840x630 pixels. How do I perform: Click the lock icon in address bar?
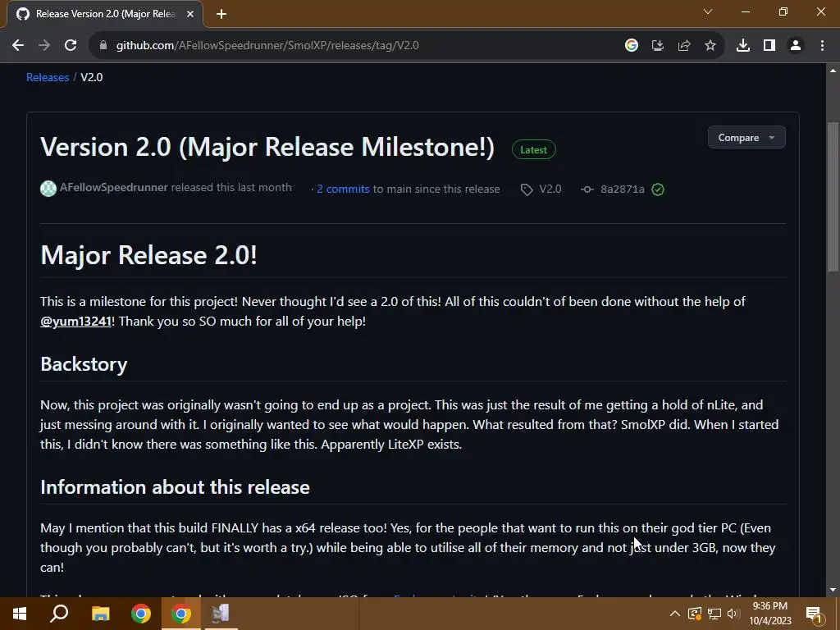click(103, 46)
